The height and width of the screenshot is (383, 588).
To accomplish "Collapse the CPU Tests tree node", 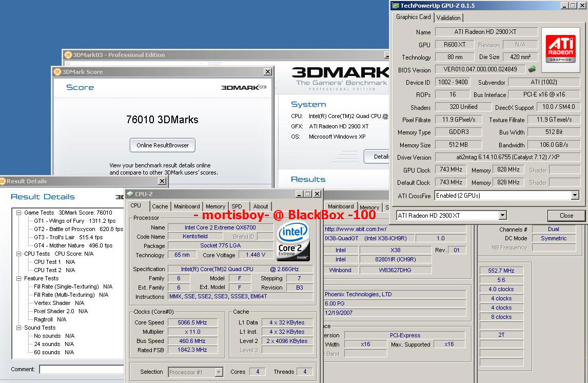I will pyautogui.click(x=18, y=254).
